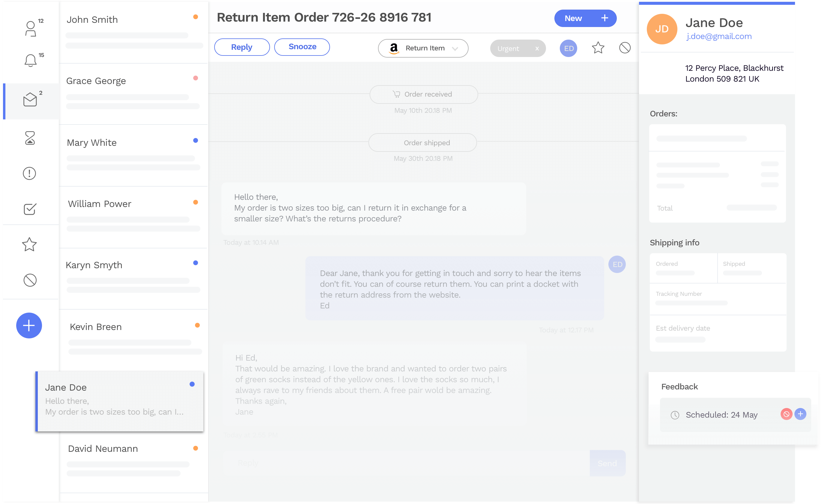Viewport: 825px width, 504px height.
Task: Toggle Mary White's blue status dot
Action: point(196,140)
